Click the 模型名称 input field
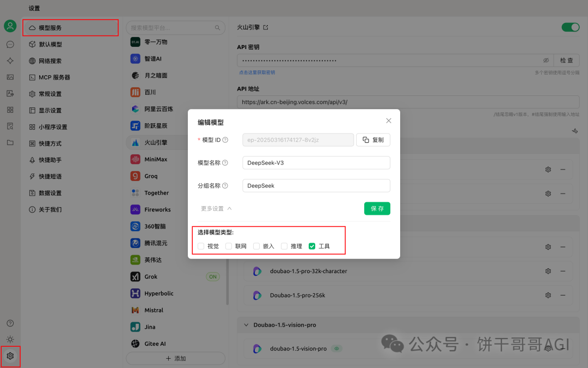This screenshot has height=368, width=588. (x=316, y=162)
